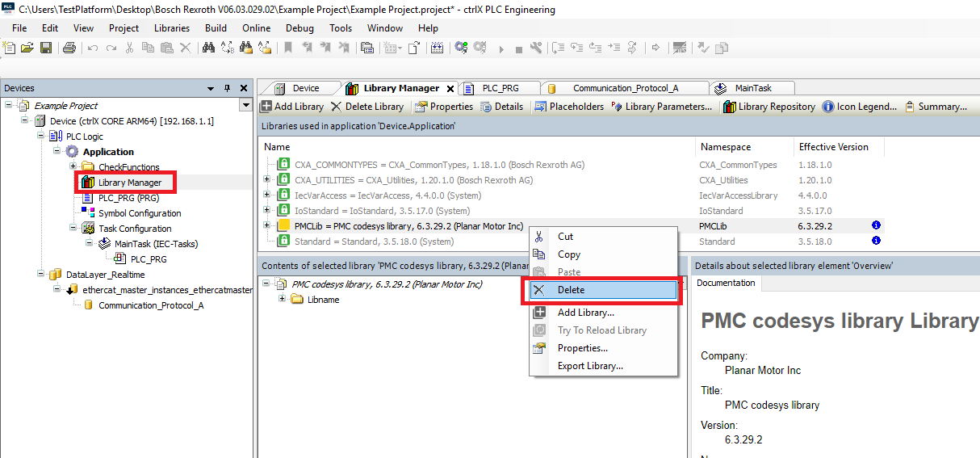The image size is (980, 458).
Task: Click the binoculars Find icon in toolbar
Action: [x=208, y=48]
